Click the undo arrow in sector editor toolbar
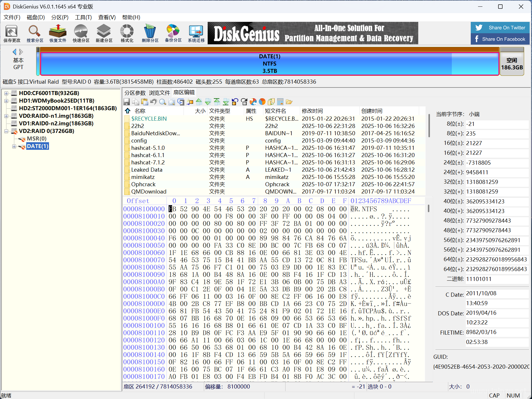This screenshot has width=532, height=399. click(x=154, y=102)
